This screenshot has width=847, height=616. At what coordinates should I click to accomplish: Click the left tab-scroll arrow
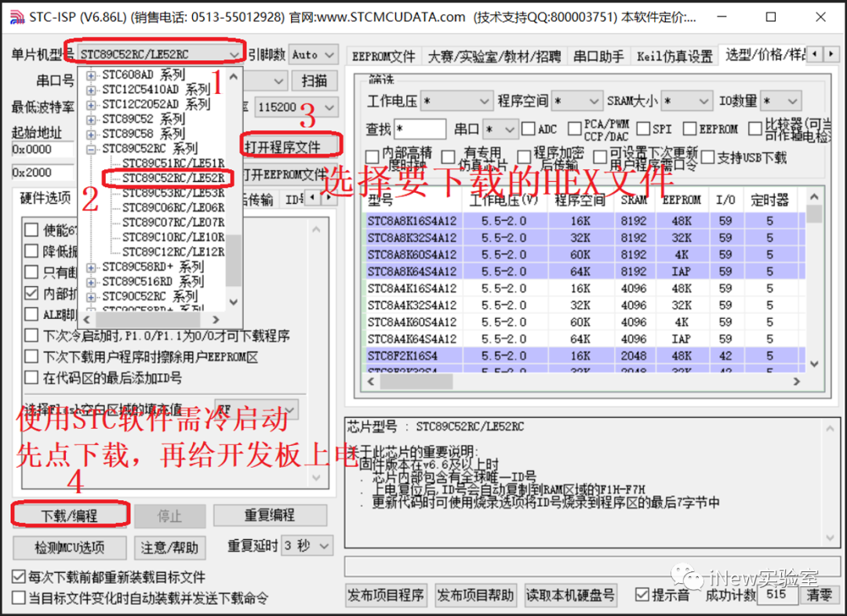(x=815, y=54)
